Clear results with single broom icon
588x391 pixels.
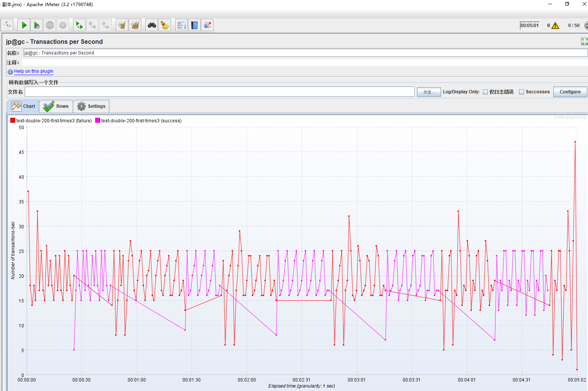pos(122,25)
